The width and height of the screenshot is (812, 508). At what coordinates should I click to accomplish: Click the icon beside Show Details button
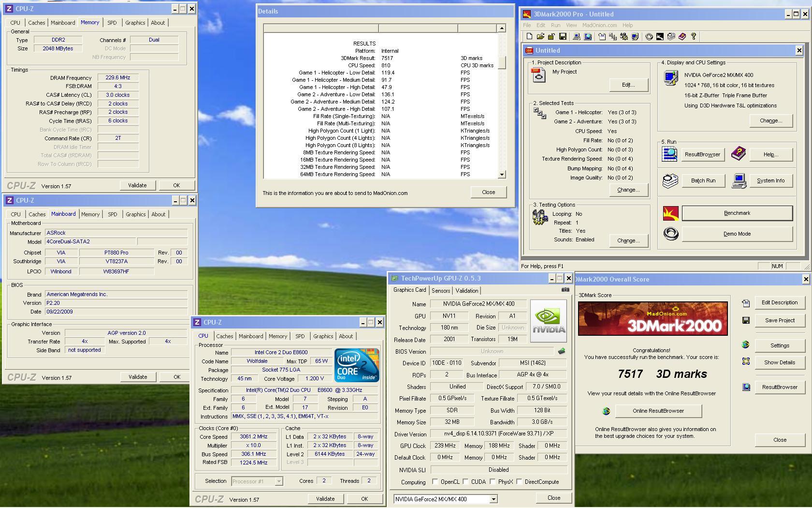746,362
